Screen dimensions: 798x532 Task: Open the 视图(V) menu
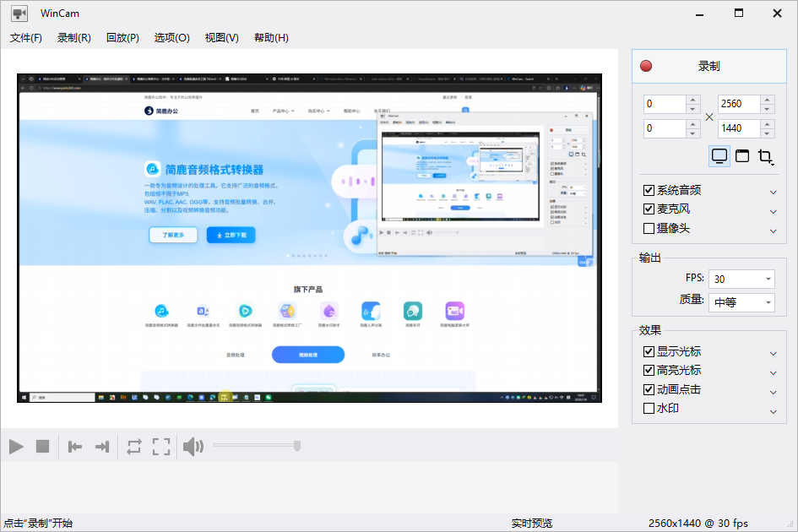coord(222,38)
